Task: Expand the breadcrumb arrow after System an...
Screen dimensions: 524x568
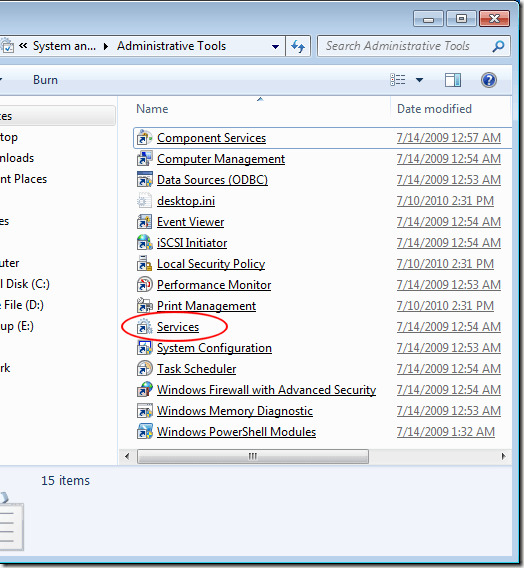Action: click(106, 46)
